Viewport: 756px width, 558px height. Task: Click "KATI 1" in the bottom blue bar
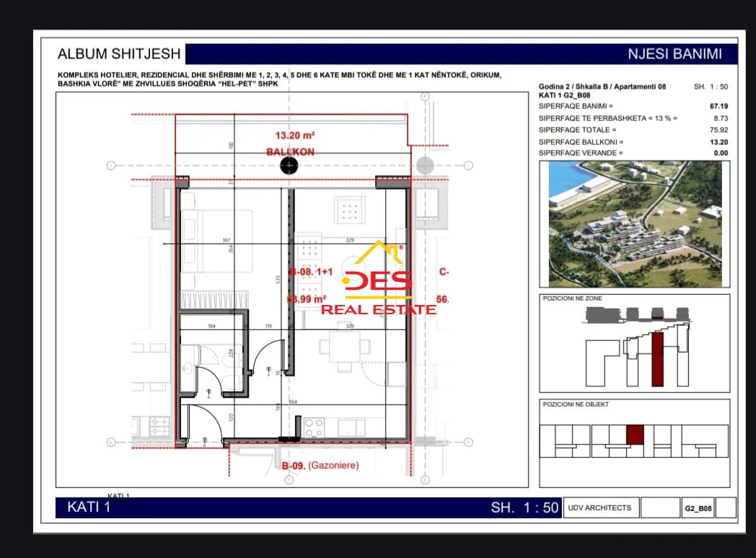89,508
